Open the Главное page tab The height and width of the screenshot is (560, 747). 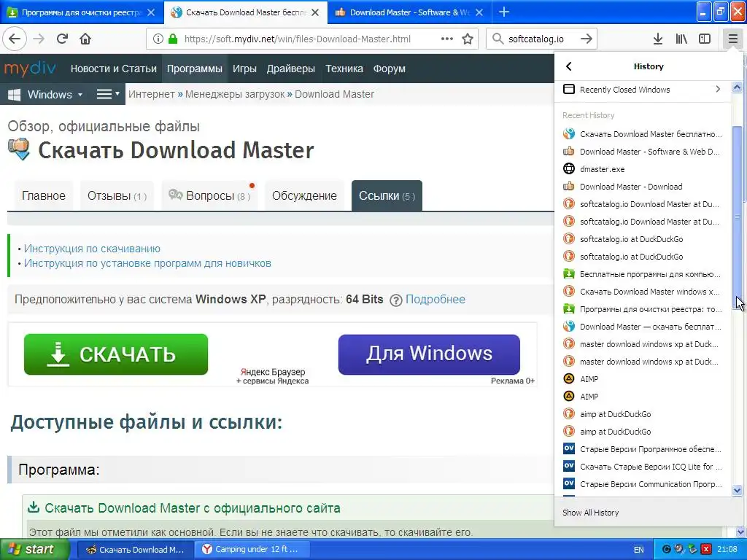coord(44,195)
